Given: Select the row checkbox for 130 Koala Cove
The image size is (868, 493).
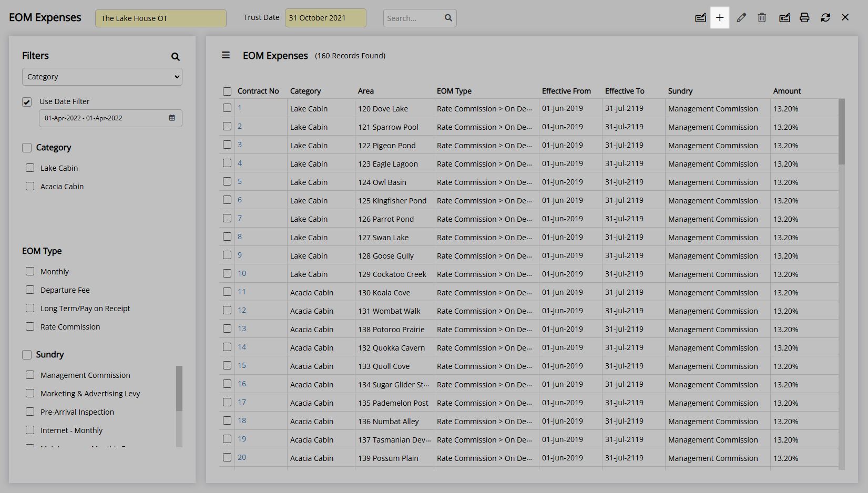Looking at the screenshot, I should tap(227, 292).
